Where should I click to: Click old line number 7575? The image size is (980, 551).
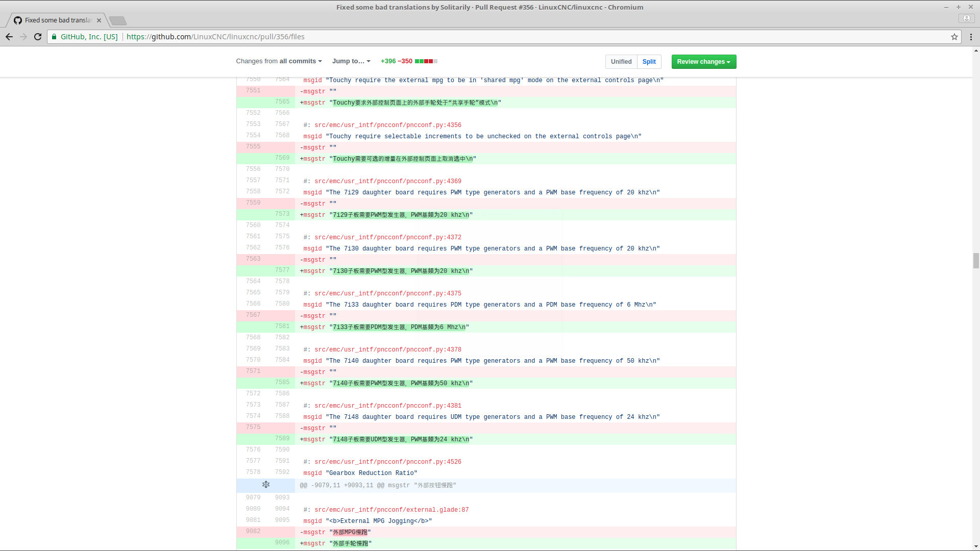[253, 428]
